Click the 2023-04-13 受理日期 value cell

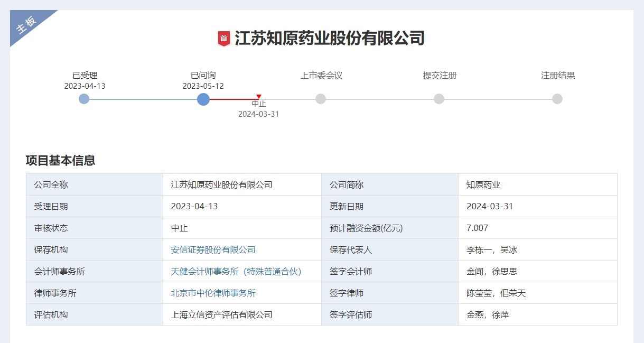pyautogui.click(x=242, y=206)
